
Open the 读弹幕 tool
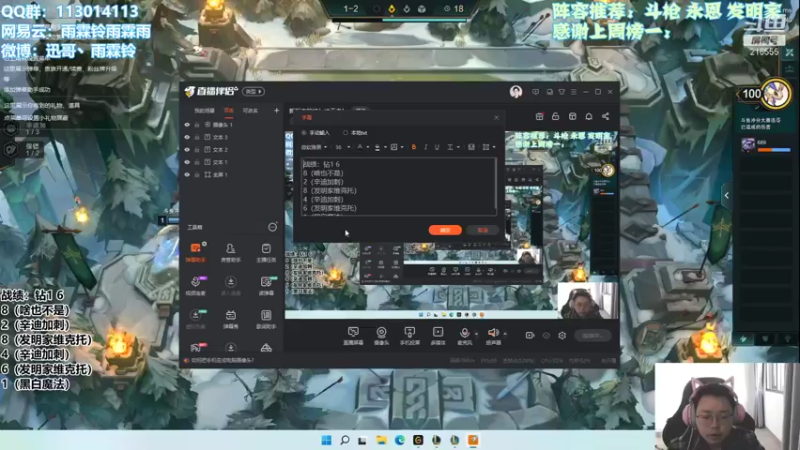click(266, 286)
